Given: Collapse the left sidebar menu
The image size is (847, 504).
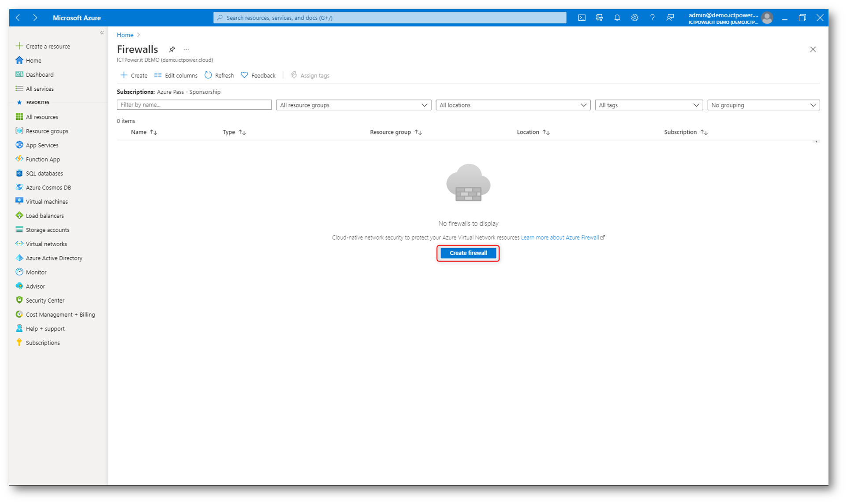Looking at the screenshot, I should click(102, 33).
